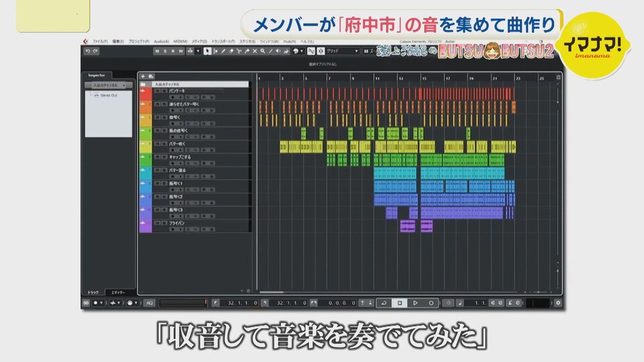Screen dimensions: 644x362
Task: Click bar 11 on the ruler
Action: point(377,78)
